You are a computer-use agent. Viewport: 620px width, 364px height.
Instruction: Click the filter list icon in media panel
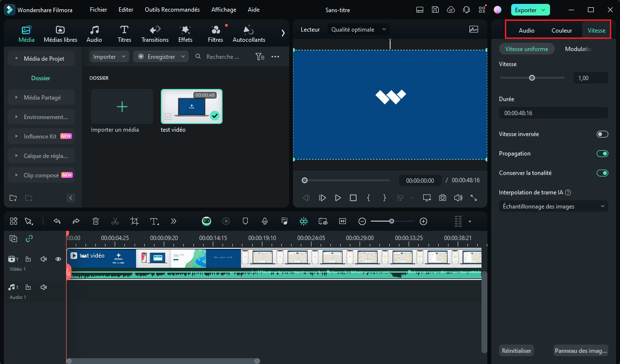260,57
